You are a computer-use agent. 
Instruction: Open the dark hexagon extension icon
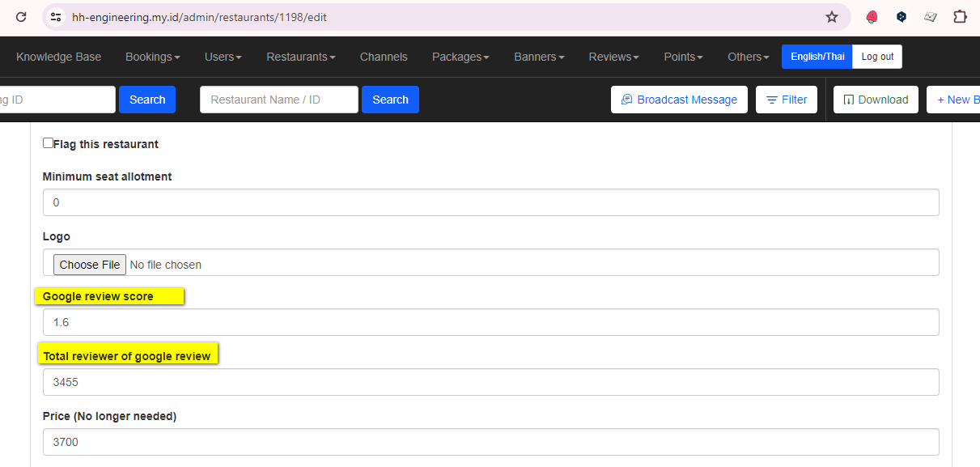pos(901,17)
